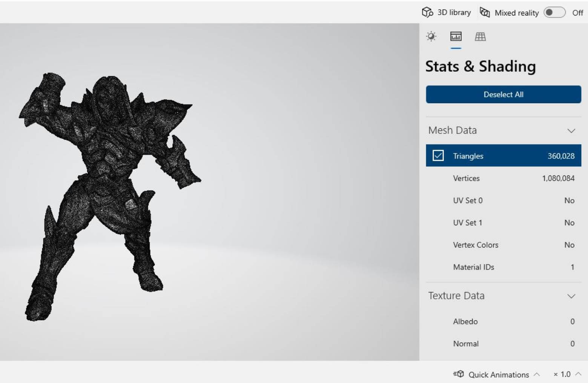588x383 pixels.
Task: Select the Stats & Shading panel icon
Action: pos(456,37)
